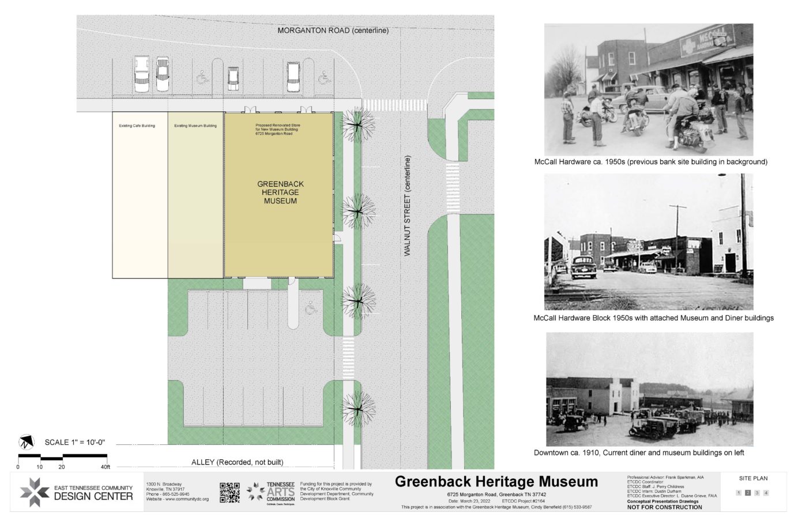Click the Tennessee Arts Commission pinwheel logo
This screenshot has width=798, height=532.
coord(254,493)
